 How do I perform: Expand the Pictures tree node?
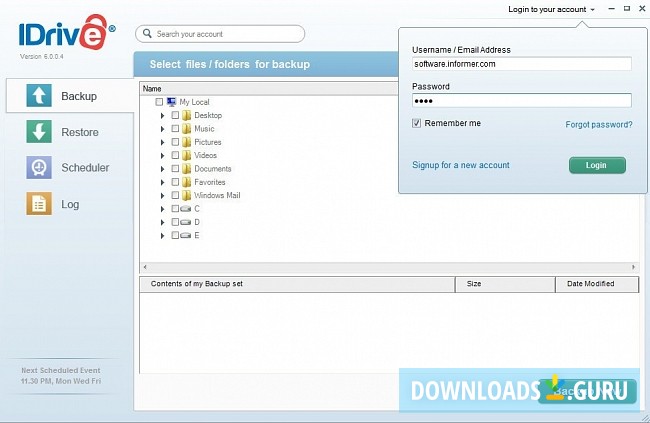point(162,142)
